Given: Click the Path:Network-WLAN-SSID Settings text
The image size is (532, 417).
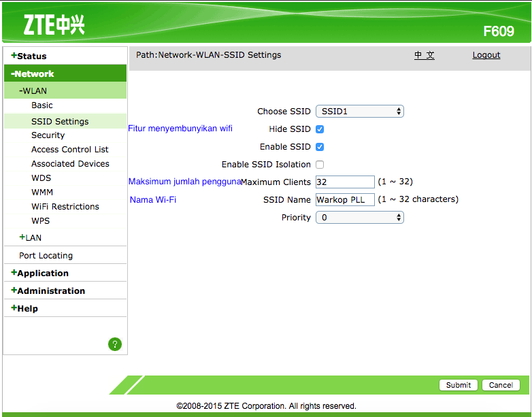Looking at the screenshot, I should [x=209, y=55].
